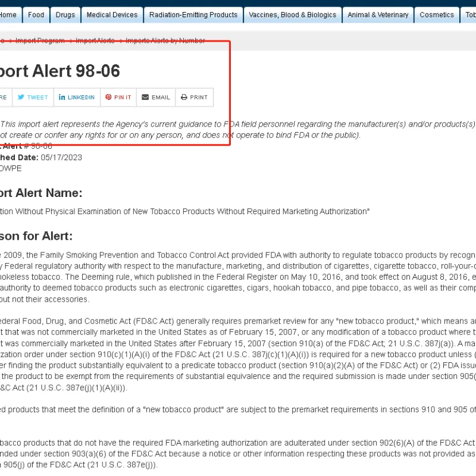The width and height of the screenshot is (476, 476).
Task: Send page using EMAIL button
Action: coord(156,97)
